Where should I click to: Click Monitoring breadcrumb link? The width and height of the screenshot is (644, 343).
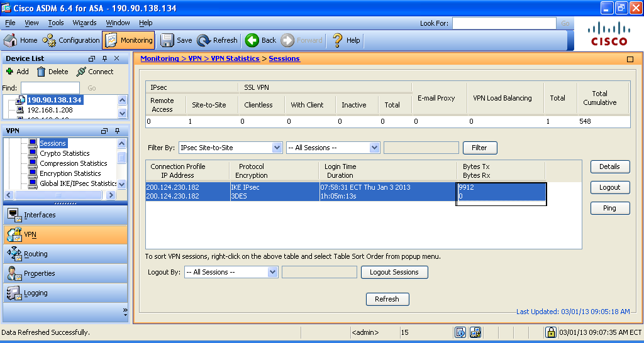[x=159, y=58]
